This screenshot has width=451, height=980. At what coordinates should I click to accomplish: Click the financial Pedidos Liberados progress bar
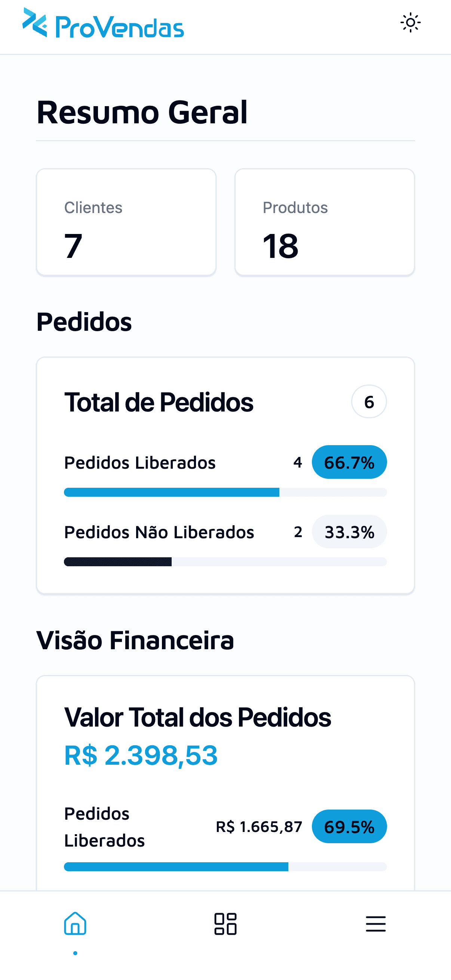click(225, 867)
